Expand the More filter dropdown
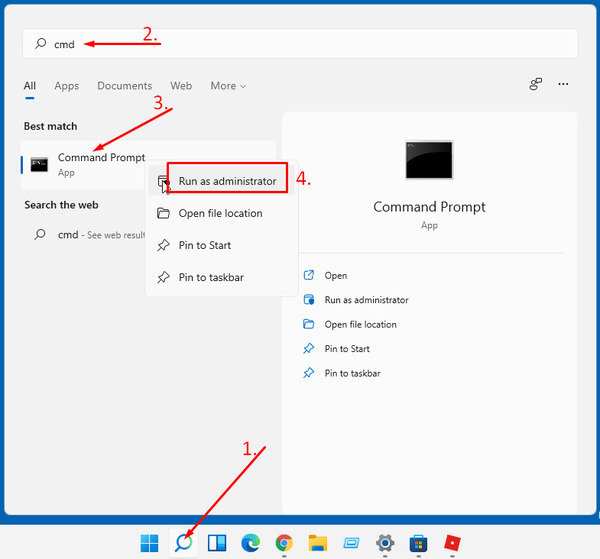Viewport: 600px width, 559px height. (x=228, y=86)
